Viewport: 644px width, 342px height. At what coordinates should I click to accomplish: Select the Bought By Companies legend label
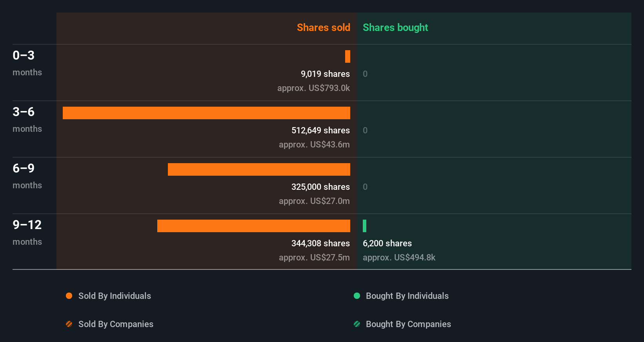coord(408,324)
